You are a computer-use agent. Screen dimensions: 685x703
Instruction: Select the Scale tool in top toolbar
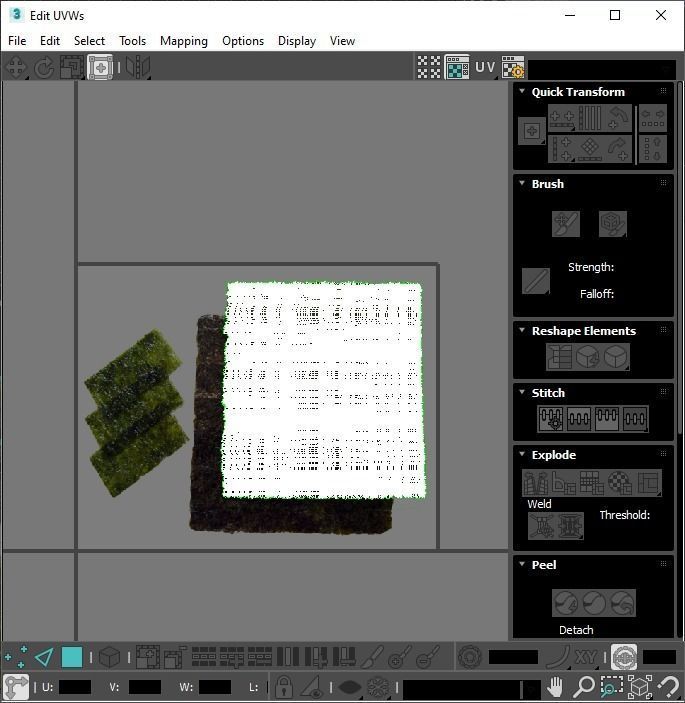tap(72, 67)
